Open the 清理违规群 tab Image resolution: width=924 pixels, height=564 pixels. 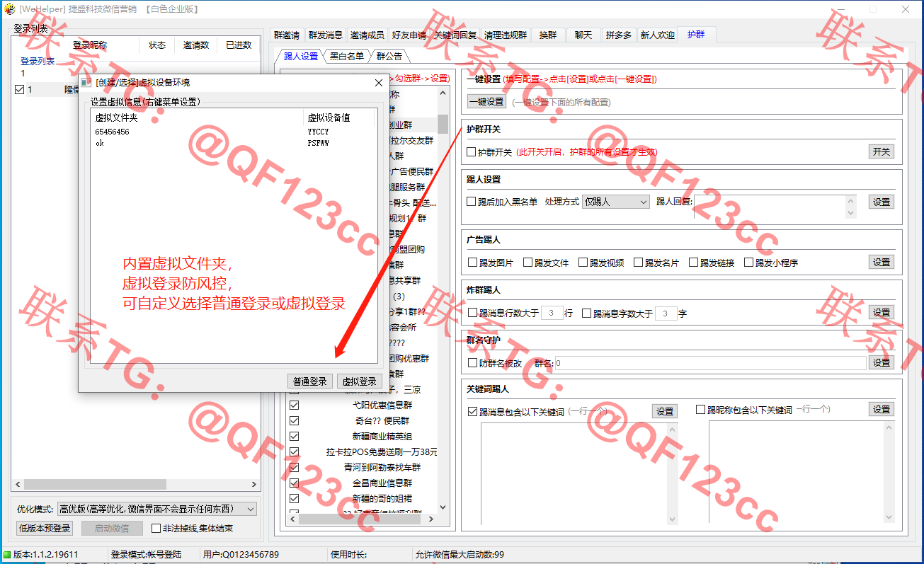click(x=506, y=35)
